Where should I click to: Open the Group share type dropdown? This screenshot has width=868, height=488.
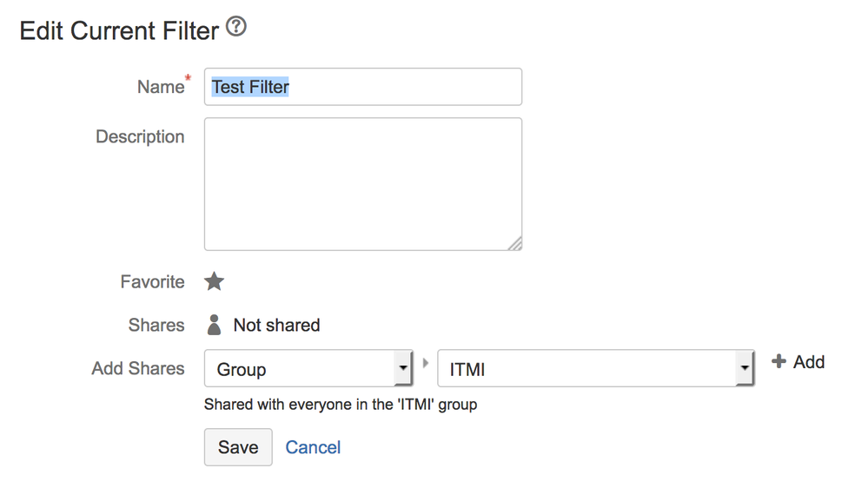point(308,369)
